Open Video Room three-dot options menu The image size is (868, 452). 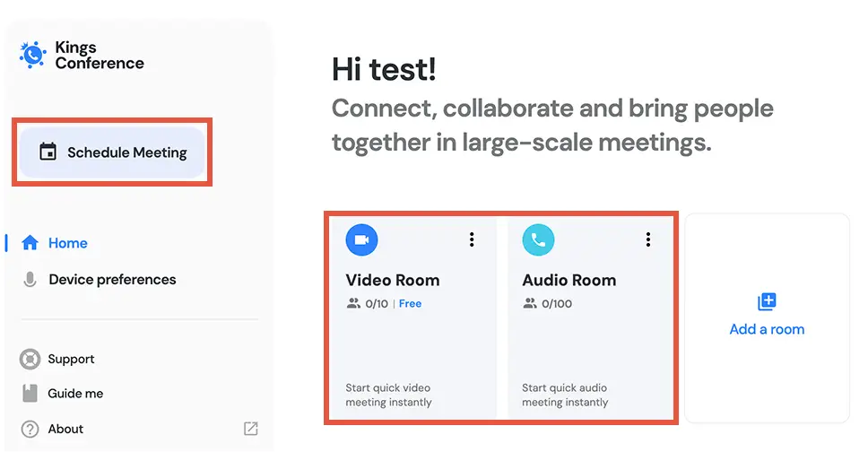click(472, 239)
